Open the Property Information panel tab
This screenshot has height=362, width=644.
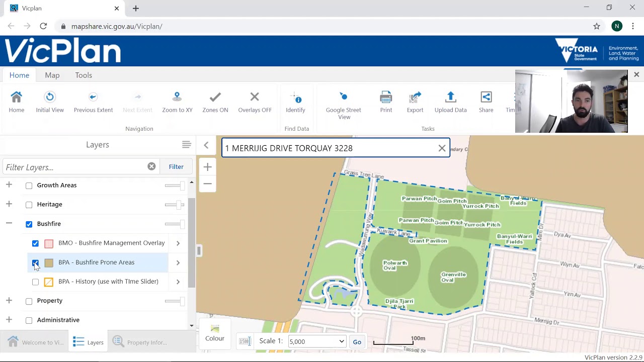[x=140, y=342]
